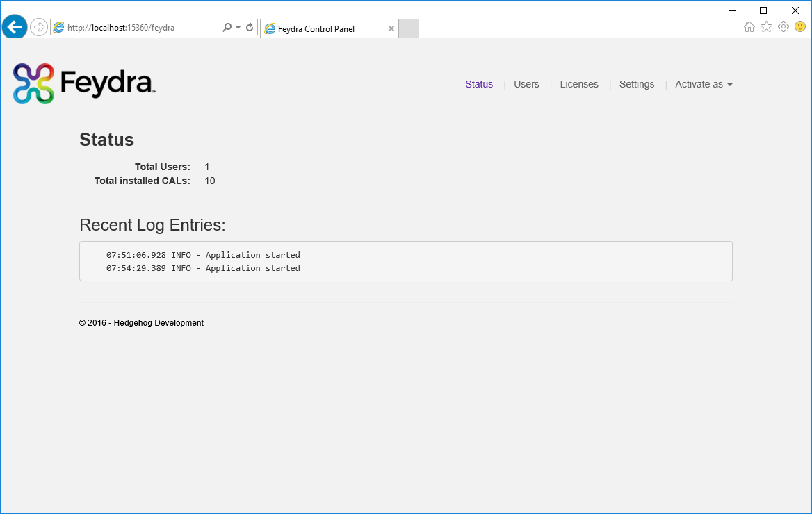
Task: Open Favorites with the star icon
Action: coord(766,27)
